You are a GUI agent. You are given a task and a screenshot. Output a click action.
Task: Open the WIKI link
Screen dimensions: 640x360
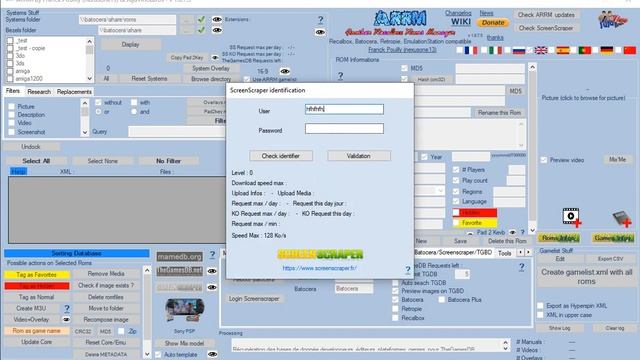tap(461, 22)
